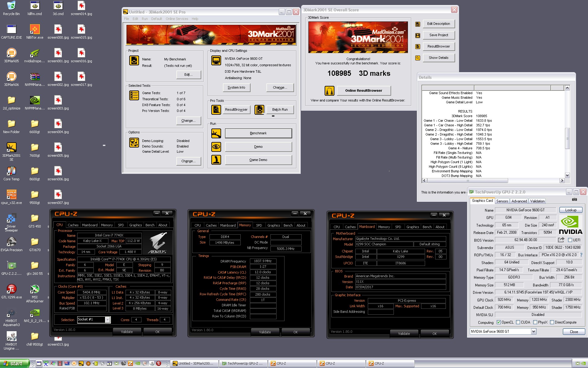Click the PCIe bus interface question mark
This screenshot has width=588, height=368.
click(x=581, y=255)
